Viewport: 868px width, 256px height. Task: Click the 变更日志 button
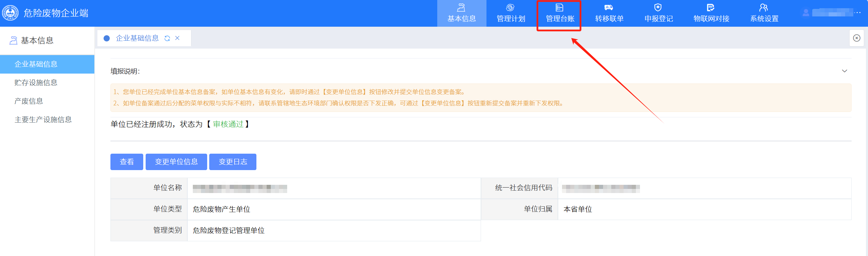[x=233, y=162]
